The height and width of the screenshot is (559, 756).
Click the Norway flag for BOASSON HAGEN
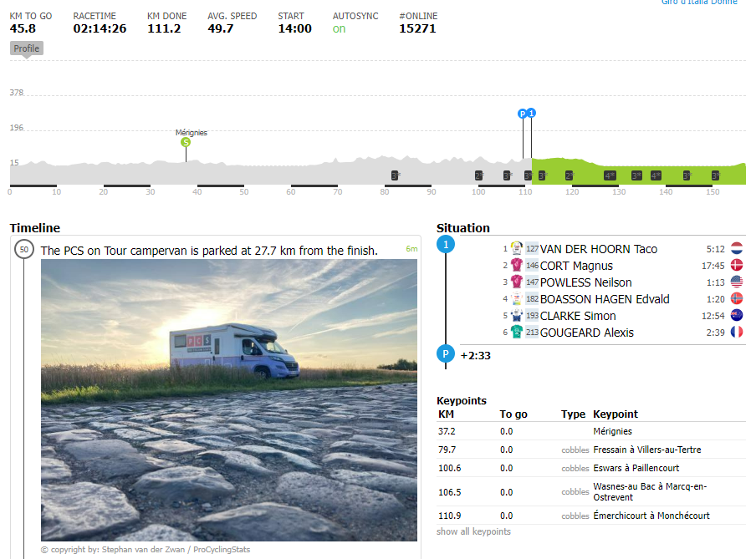click(x=736, y=299)
